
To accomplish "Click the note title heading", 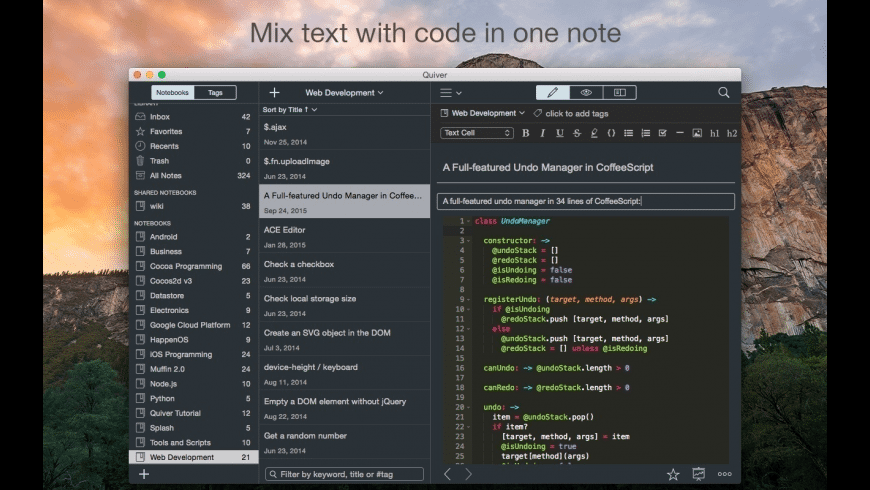I will tap(548, 168).
